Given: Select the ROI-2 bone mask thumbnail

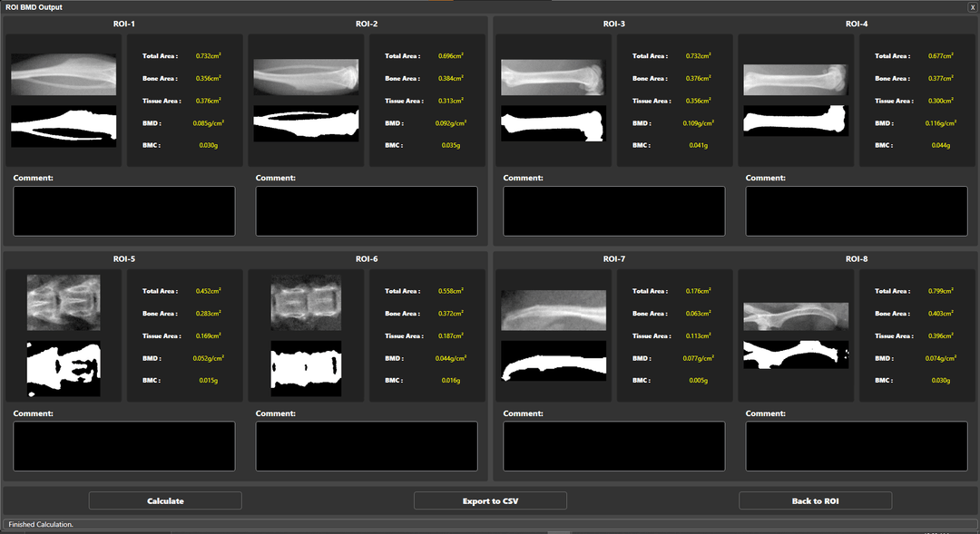Looking at the screenshot, I should 307,123.
